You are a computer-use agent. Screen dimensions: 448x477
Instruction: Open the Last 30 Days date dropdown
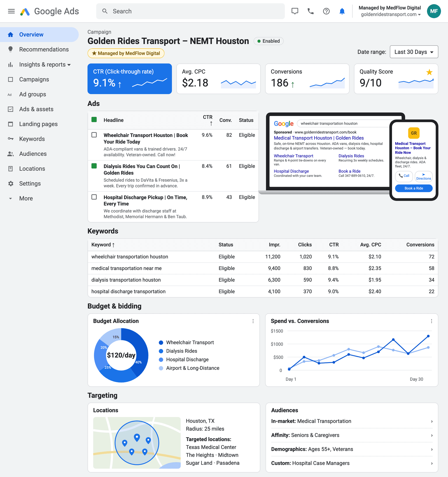coord(414,52)
